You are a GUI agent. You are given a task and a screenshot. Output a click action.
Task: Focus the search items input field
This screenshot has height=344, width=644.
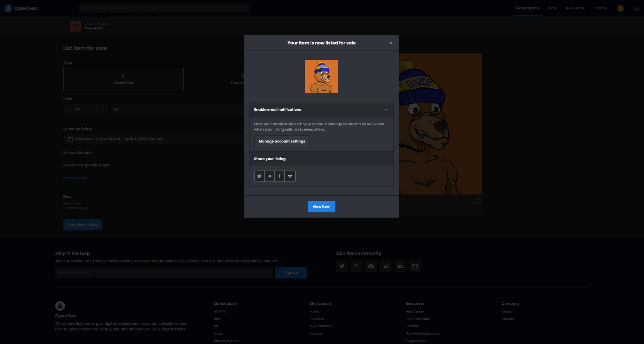click(x=164, y=8)
